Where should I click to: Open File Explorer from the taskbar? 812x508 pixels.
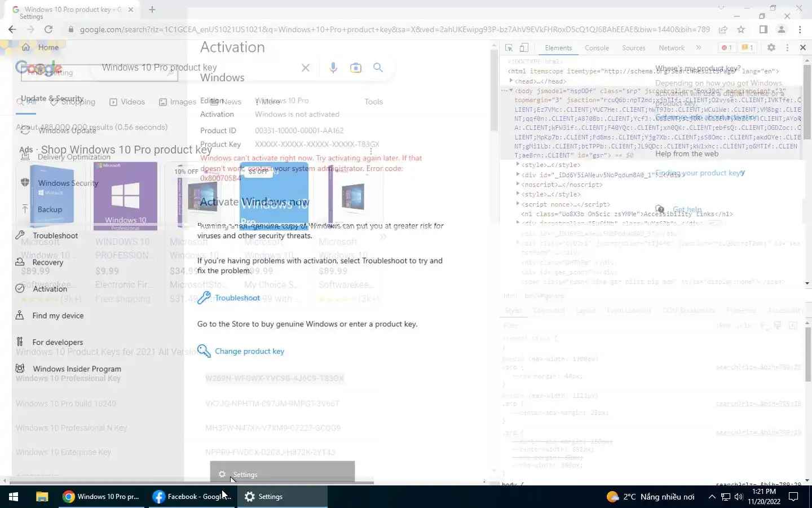(42, 497)
